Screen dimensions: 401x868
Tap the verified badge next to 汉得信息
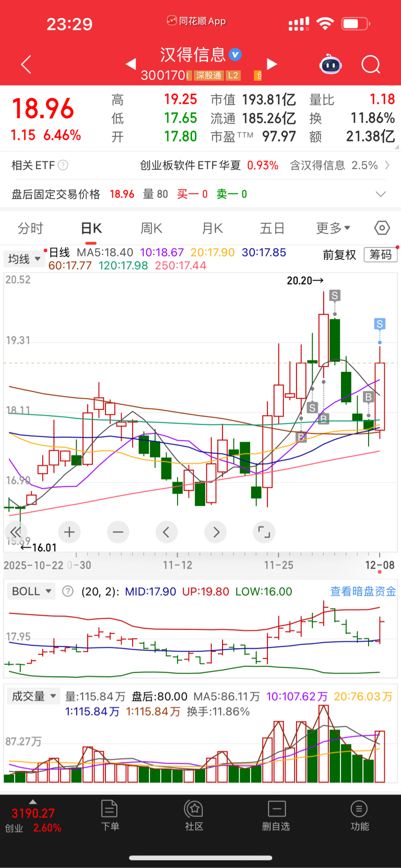(235, 54)
